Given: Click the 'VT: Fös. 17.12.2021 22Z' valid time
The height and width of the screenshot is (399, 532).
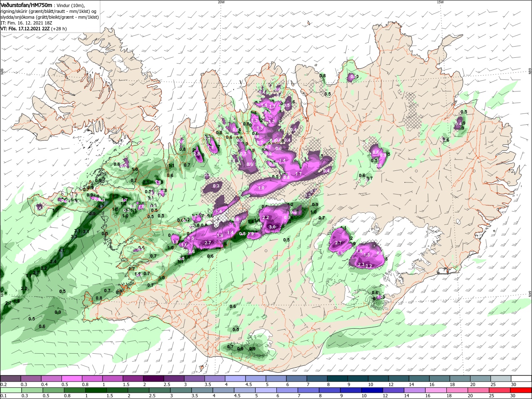Looking at the screenshot, I should click(25, 29).
